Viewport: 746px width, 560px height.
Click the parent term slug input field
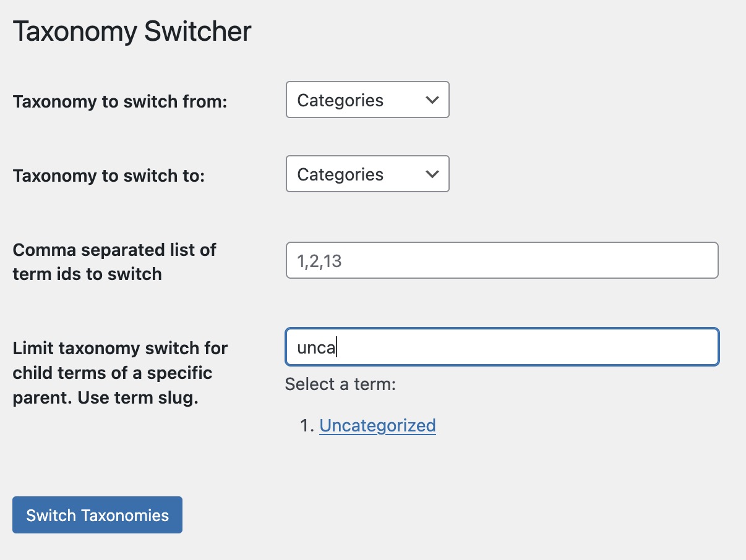point(526,347)
